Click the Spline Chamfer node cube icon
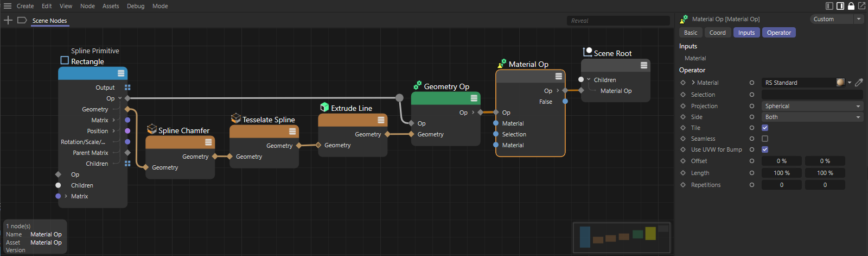Screen dimensions: 868x256 (152, 129)
